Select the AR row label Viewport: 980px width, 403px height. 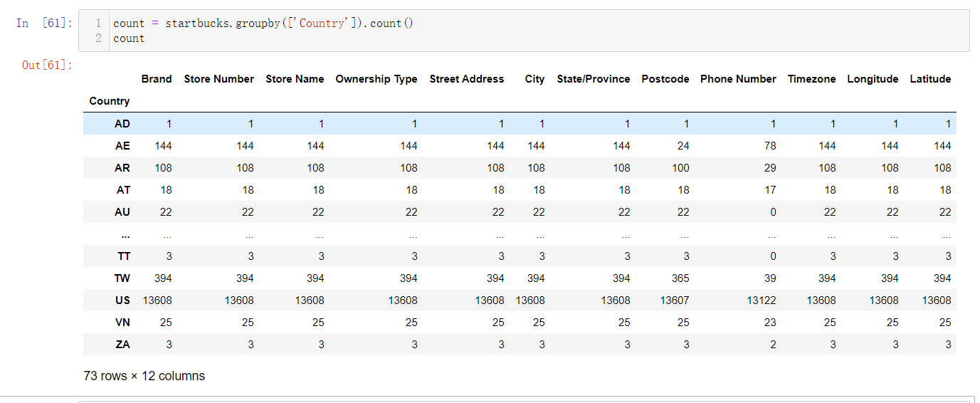coord(122,168)
